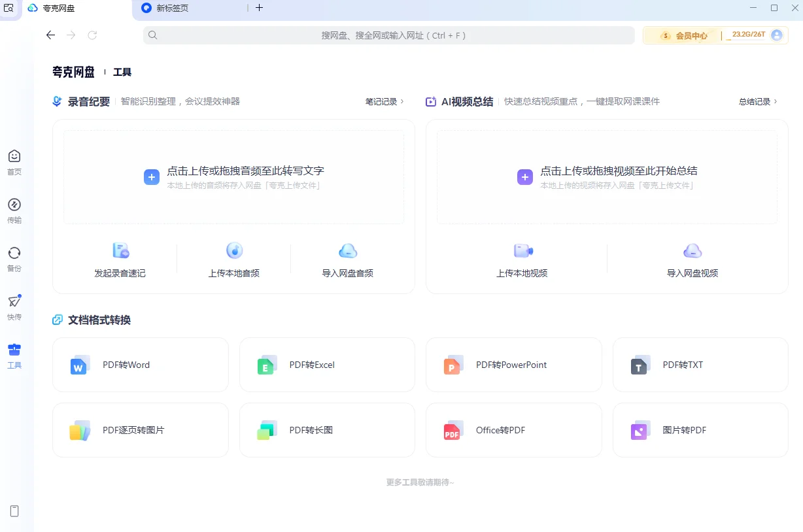This screenshot has height=532, width=803.
Task: Click 点击上传或拖拽音频至此转写文字 upload area
Action: pos(234,177)
